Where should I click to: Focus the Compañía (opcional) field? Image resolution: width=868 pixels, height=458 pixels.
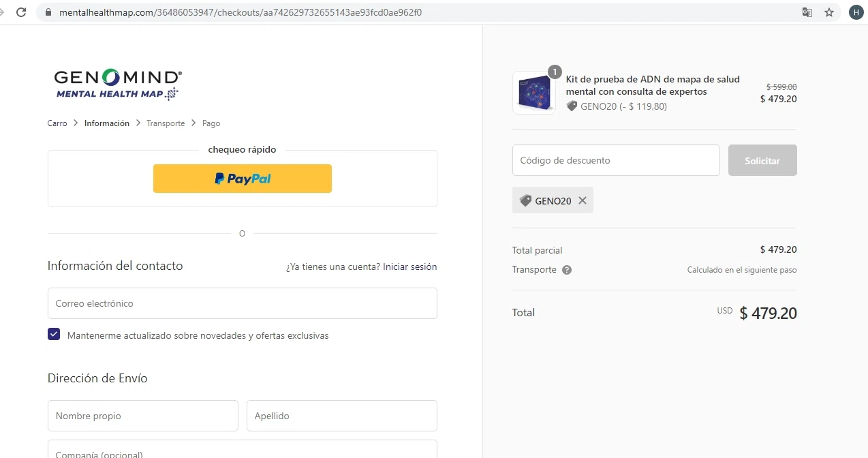tap(243, 450)
